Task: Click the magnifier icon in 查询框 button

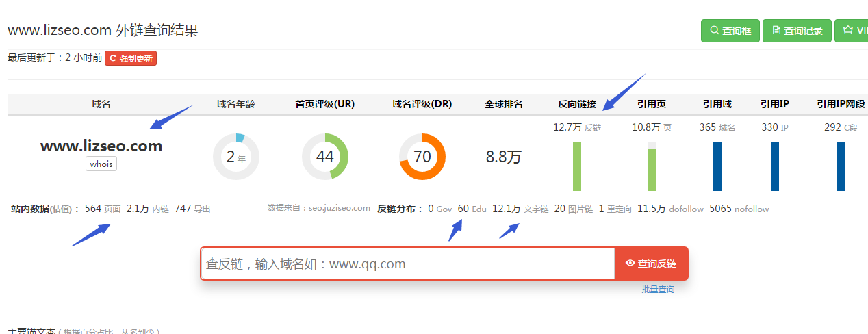Action: tap(715, 31)
